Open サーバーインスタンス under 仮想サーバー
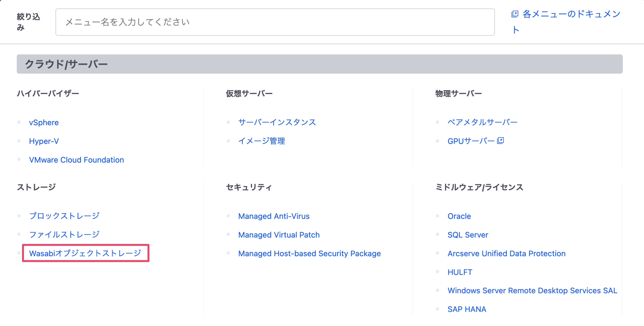 click(277, 122)
